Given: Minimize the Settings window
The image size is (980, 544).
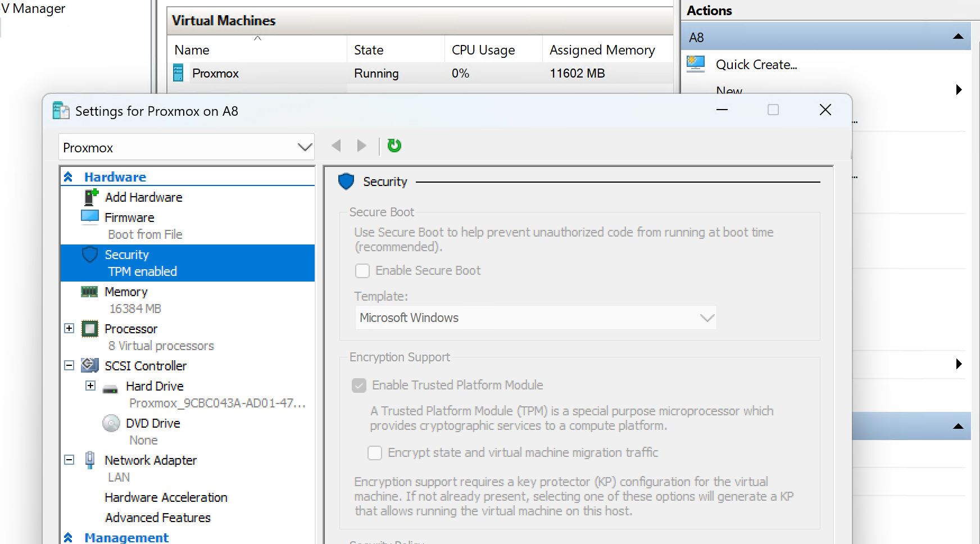Looking at the screenshot, I should click(722, 110).
